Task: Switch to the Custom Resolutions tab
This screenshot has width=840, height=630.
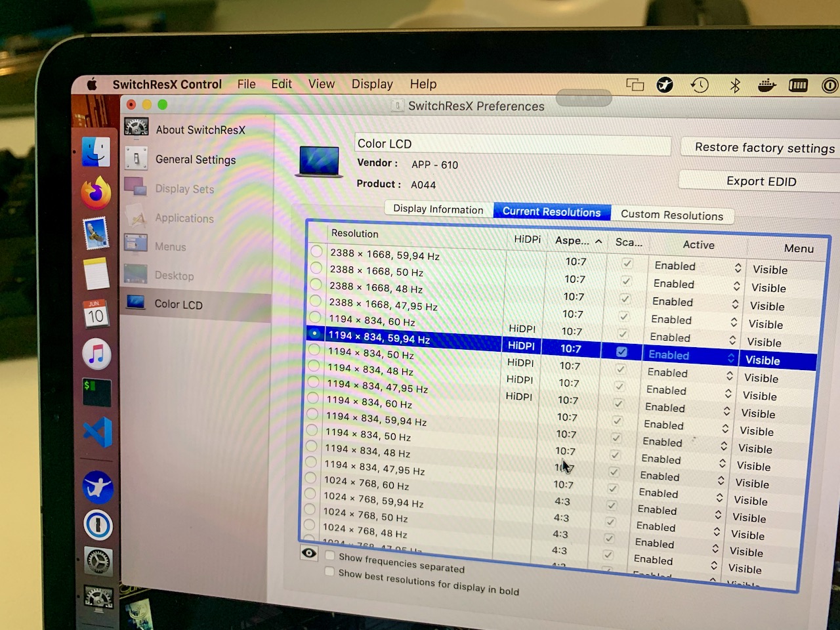Action: 673,215
